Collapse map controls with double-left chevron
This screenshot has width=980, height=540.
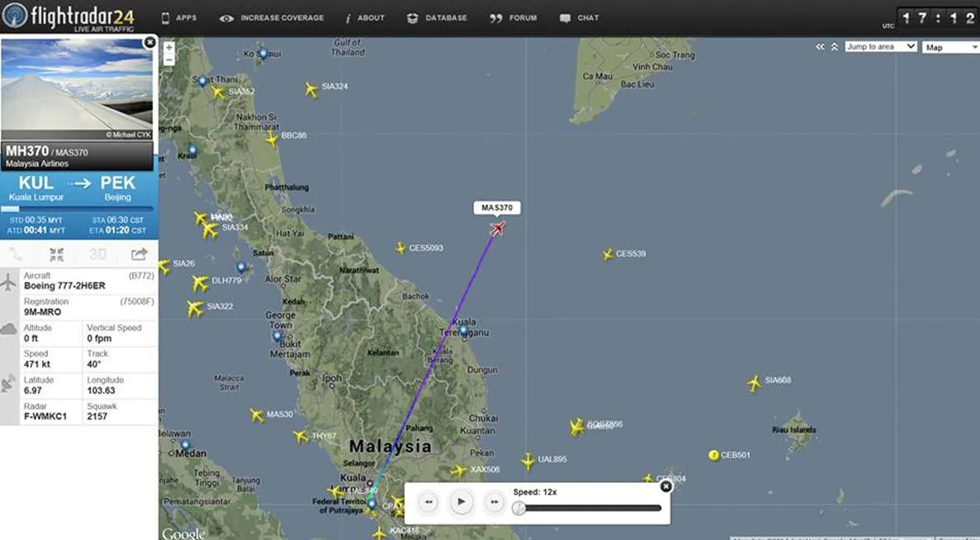(820, 47)
